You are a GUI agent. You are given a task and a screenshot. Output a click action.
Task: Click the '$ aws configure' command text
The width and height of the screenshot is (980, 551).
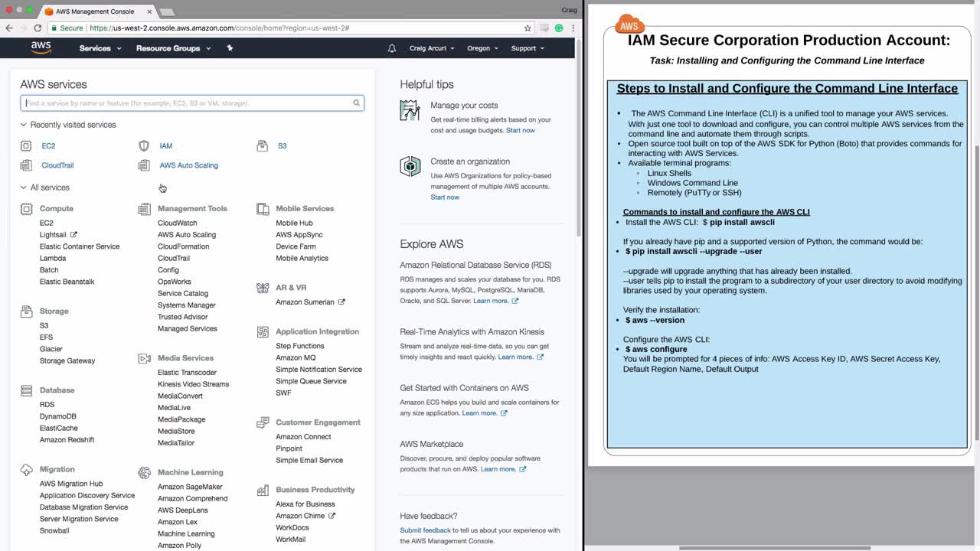tap(656, 350)
